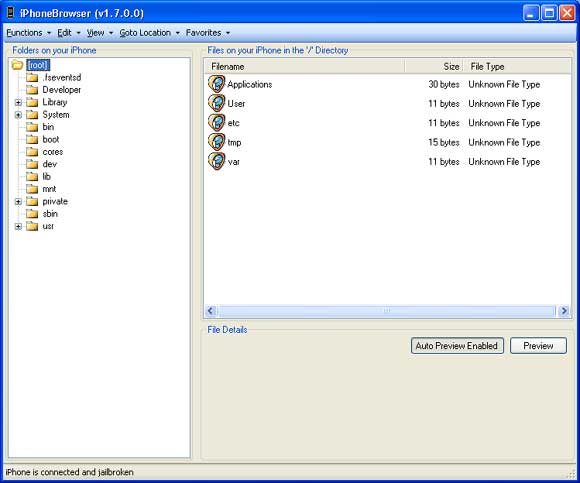Expand the private folder node
The height and width of the screenshot is (483, 580).
point(18,202)
